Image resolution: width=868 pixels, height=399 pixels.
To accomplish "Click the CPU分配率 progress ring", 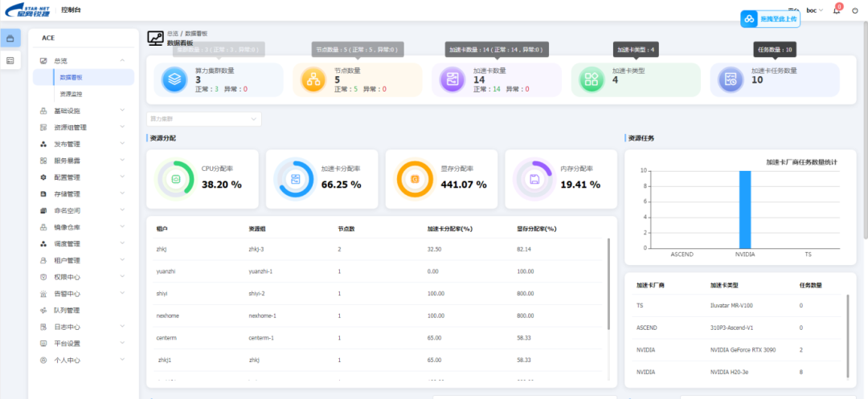I will (174, 179).
